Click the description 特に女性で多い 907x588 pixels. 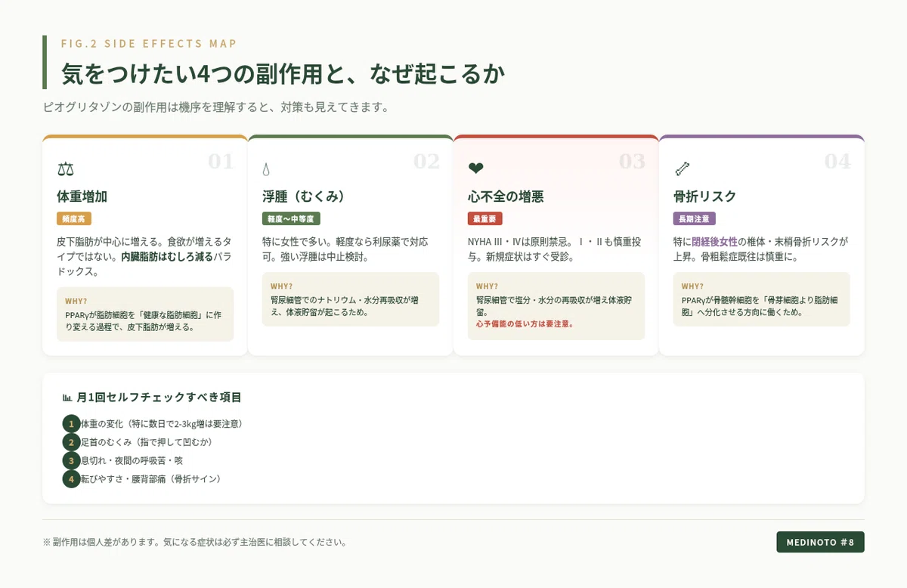click(x=345, y=249)
